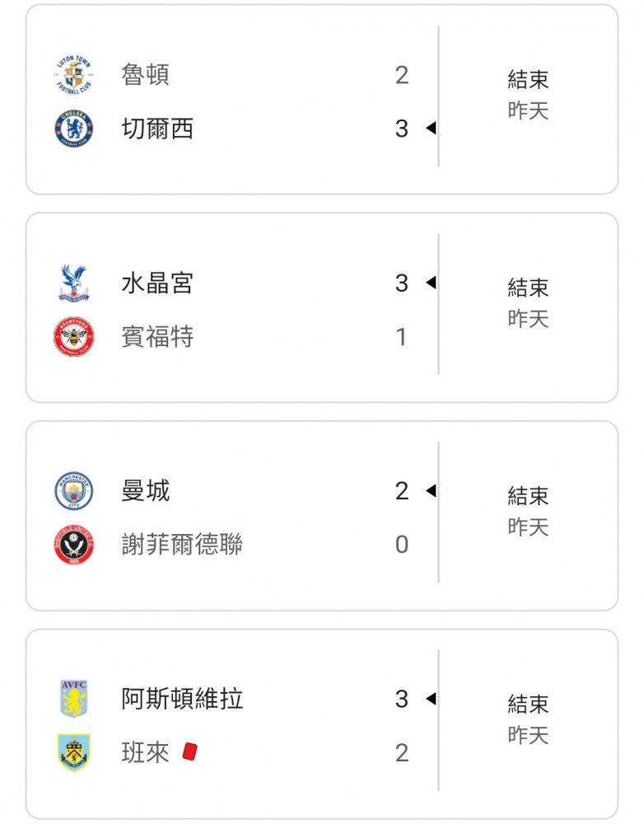
Task: Click the winner arrow beside 曼城 score
Action: pyautogui.click(x=432, y=491)
